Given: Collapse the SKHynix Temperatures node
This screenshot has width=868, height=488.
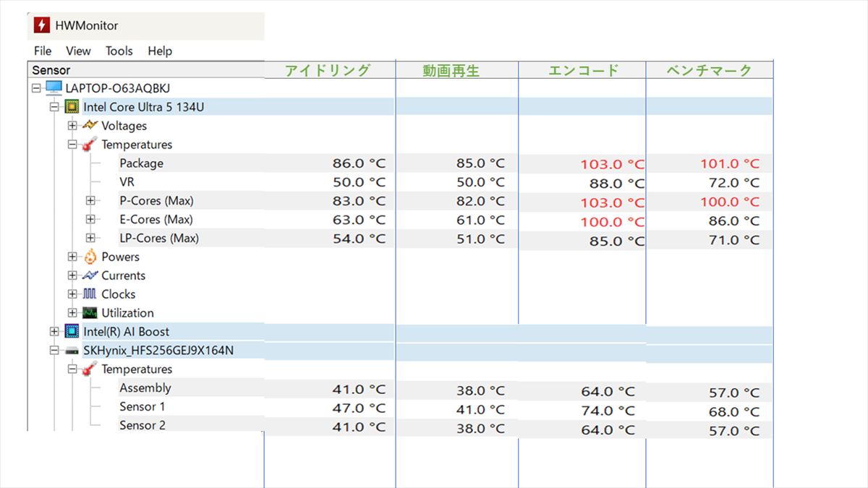Looking at the screenshot, I should click(x=72, y=369).
